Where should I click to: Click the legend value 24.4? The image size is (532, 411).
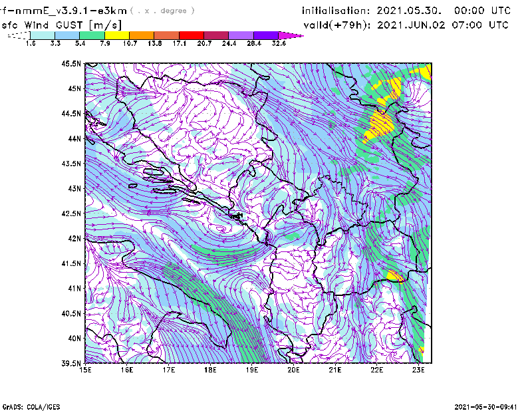pos(229,43)
